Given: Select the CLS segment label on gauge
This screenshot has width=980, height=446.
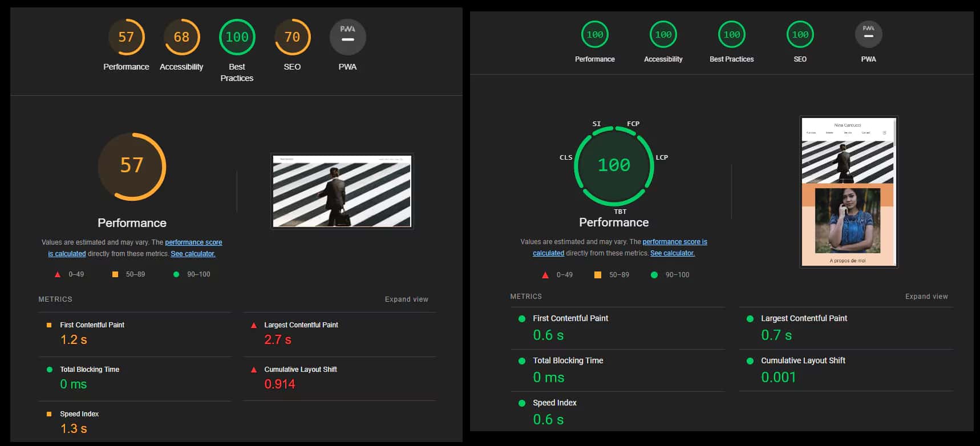Looking at the screenshot, I should coord(566,157).
